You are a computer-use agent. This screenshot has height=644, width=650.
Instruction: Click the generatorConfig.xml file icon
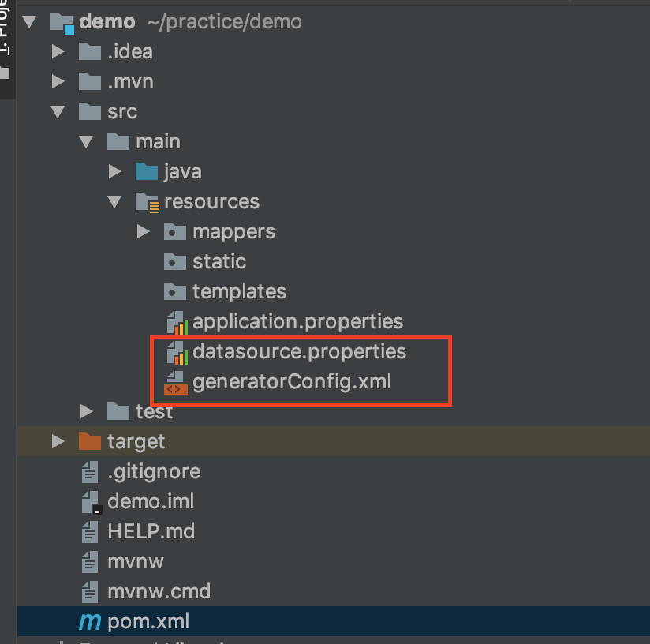[x=176, y=382]
